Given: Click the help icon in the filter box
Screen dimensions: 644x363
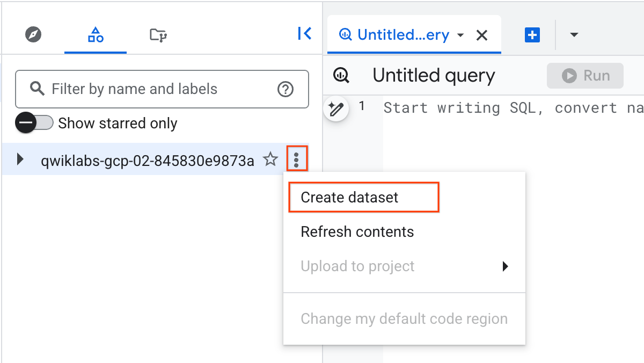Looking at the screenshot, I should pyautogui.click(x=285, y=89).
